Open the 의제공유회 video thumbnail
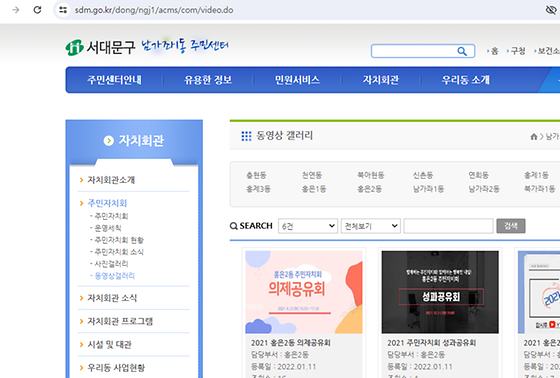The image size is (560, 378). (x=304, y=292)
